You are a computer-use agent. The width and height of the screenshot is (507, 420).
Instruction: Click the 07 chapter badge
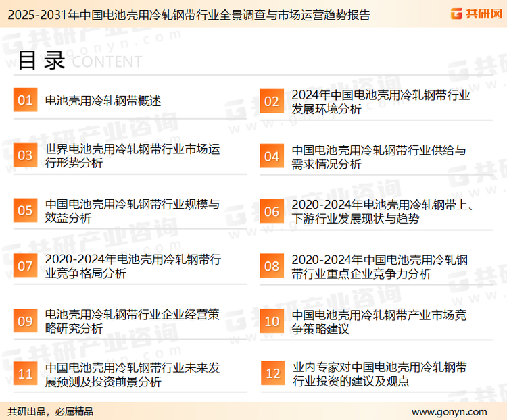(25, 266)
